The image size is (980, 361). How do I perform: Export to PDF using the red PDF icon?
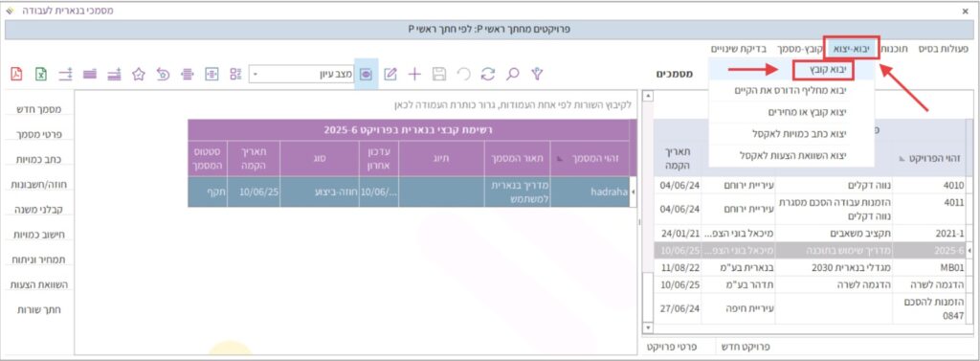click(17, 74)
